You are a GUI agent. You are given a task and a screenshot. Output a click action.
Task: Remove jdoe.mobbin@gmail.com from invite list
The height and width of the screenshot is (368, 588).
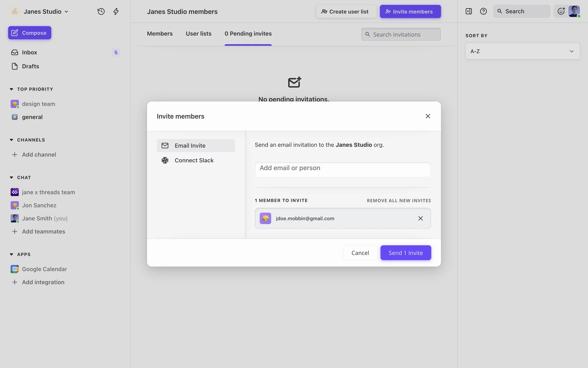pos(420,218)
